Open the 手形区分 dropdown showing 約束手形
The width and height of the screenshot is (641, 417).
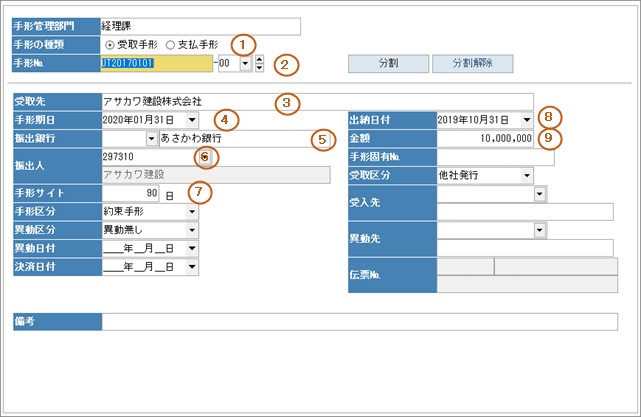pyautogui.click(x=191, y=212)
